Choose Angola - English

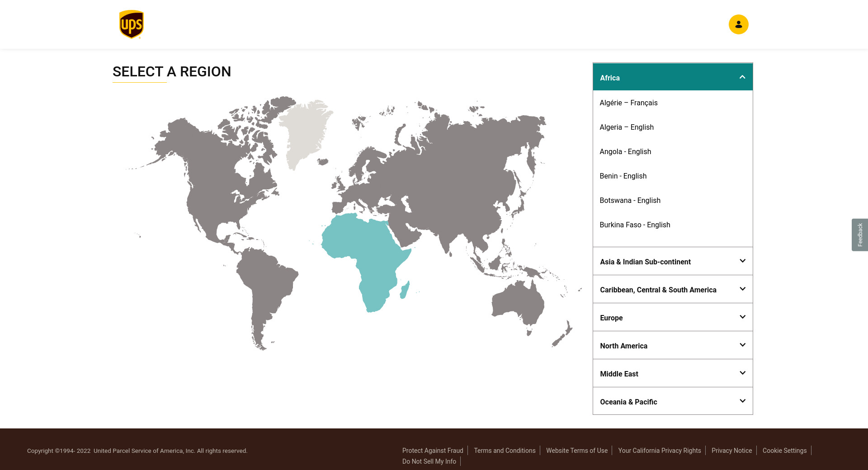(625, 151)
